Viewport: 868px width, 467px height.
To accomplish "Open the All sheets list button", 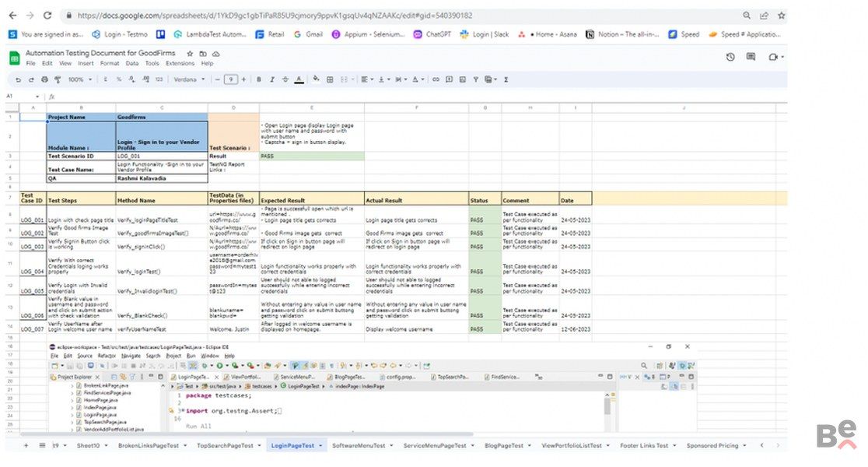I will point(42,445).
